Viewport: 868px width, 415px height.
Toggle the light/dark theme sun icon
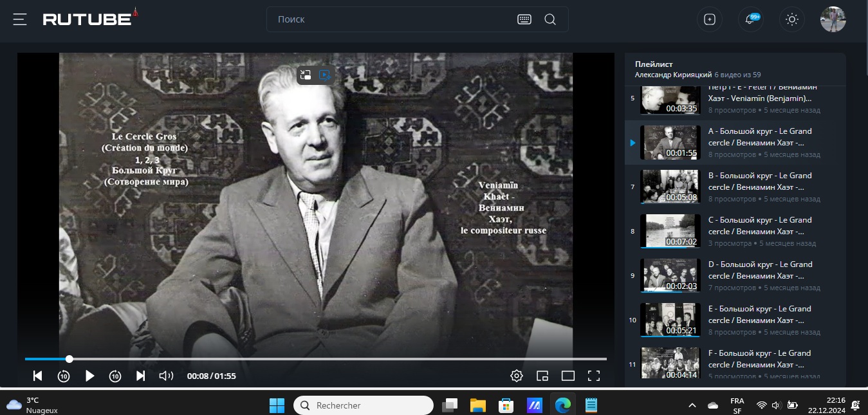pos(792,19)
